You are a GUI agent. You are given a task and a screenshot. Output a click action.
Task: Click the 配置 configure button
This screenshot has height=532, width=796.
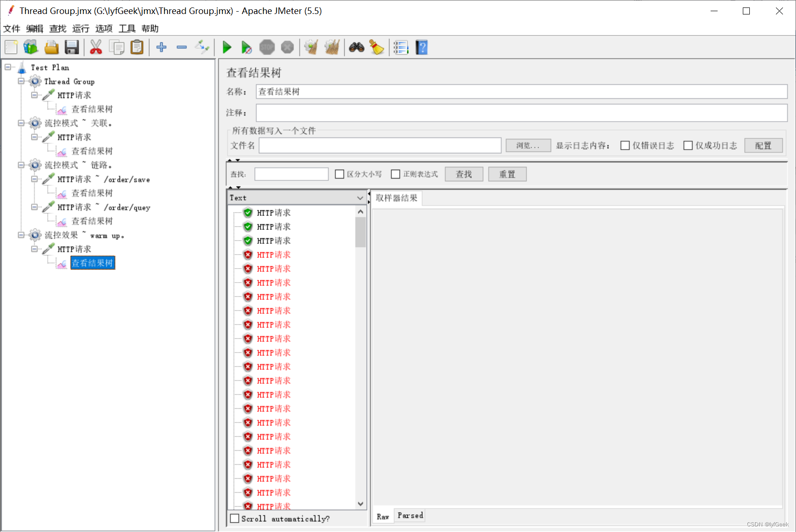tap(763, 145)
